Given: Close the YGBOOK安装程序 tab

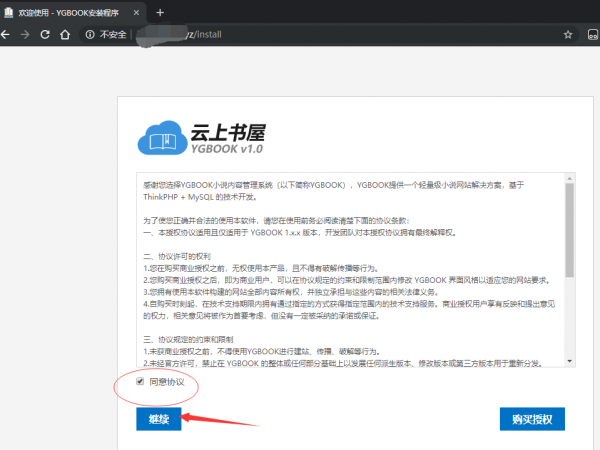Looking at the screenshot, I should (137, 11).
